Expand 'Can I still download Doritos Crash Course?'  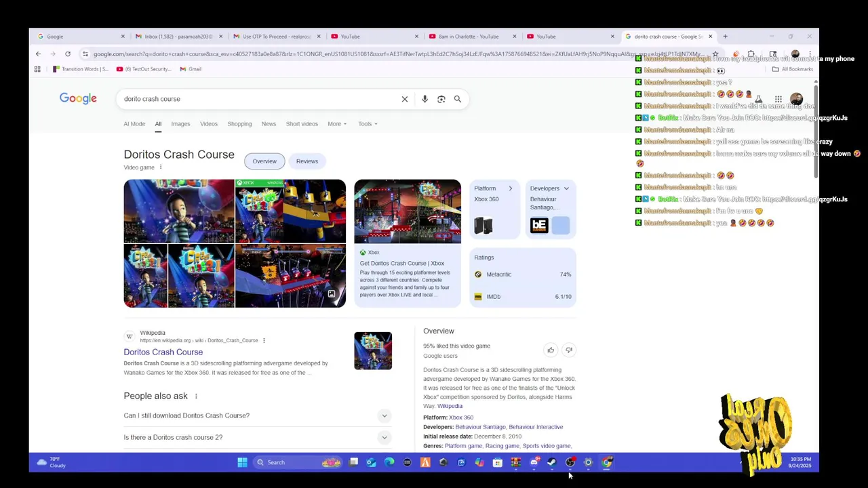point(256,415)
